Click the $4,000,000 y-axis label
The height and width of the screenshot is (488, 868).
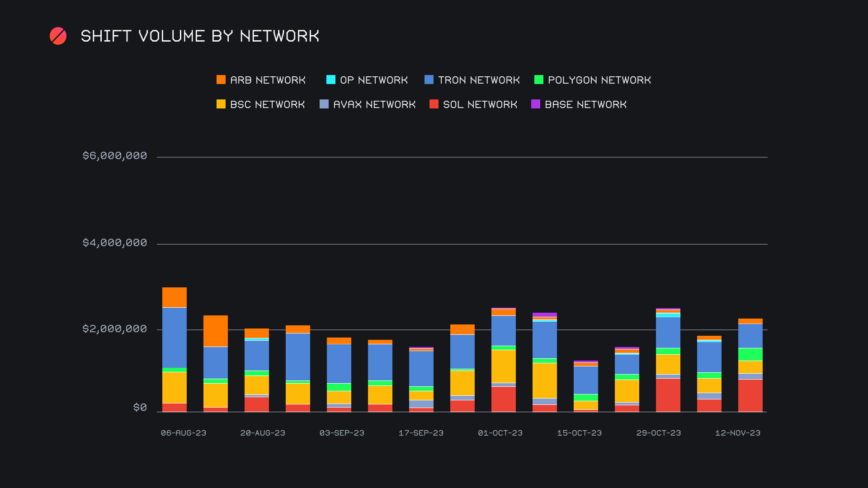[x=115, y=243]
